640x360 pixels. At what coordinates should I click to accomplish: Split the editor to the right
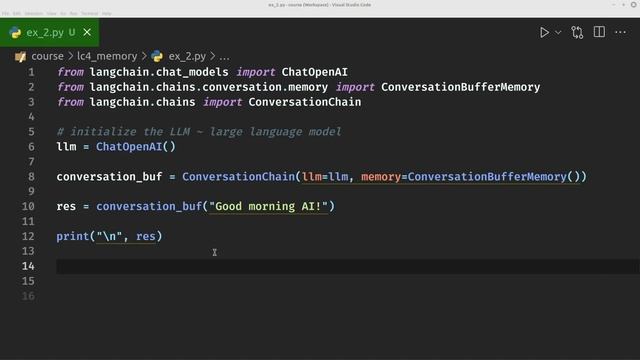point(599,32)
